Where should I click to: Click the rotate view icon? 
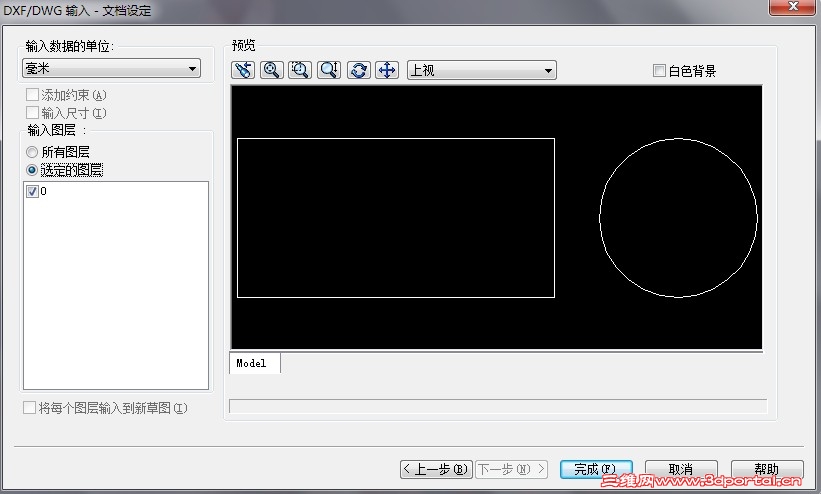coord(359,70)
